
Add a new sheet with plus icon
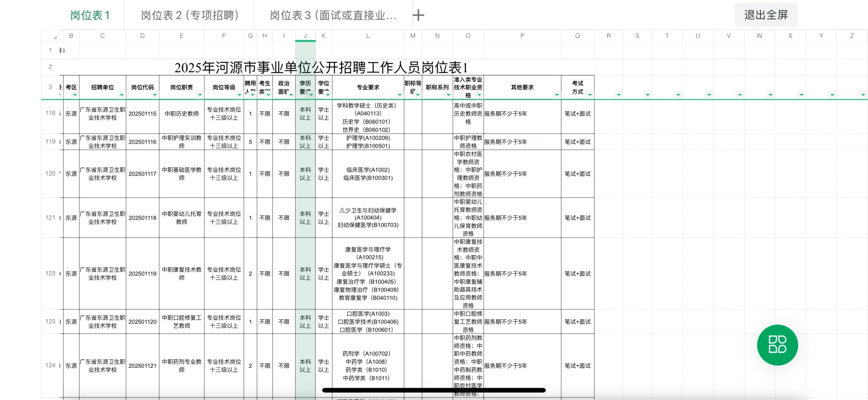coord(418,15)
